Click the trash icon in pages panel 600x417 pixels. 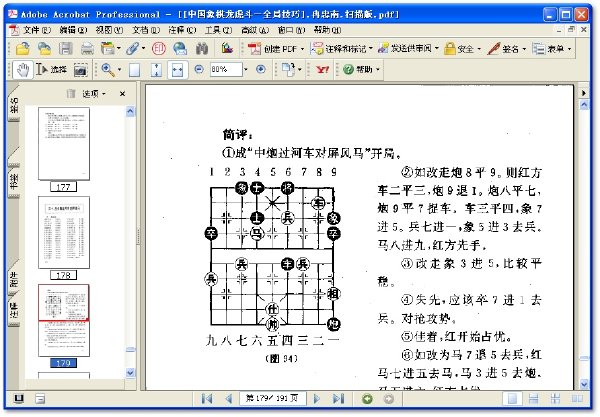click(71, 93)
